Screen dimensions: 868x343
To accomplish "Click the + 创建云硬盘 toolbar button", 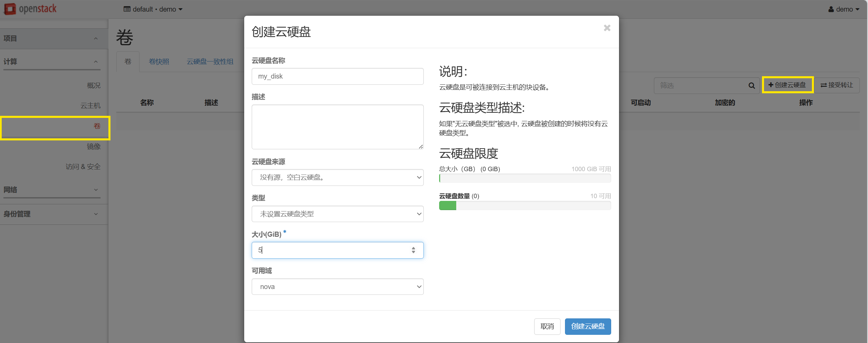I will (x=788, y=85).
